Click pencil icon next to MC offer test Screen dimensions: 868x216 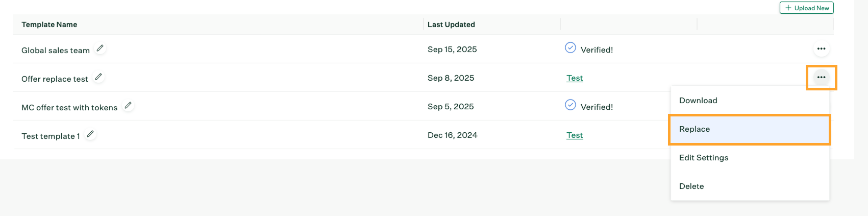[x=128, y=106]
